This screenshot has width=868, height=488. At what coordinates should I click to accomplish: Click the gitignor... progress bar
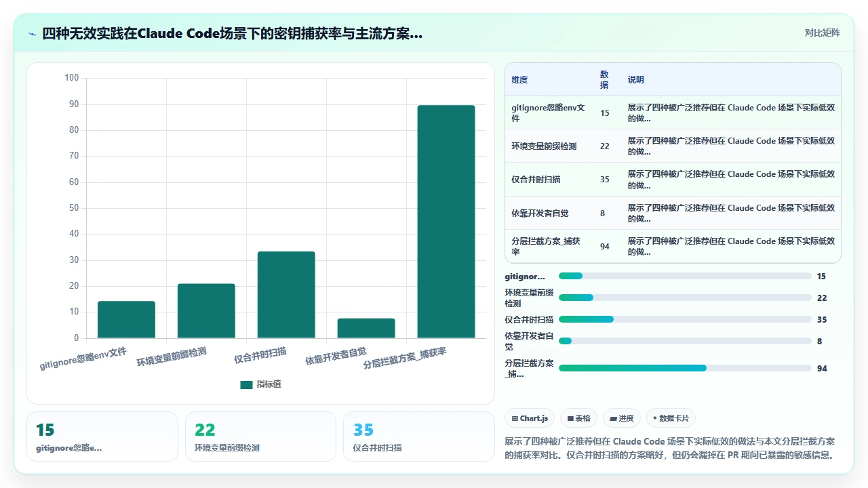pyautogui.click(x=685, y=276)
